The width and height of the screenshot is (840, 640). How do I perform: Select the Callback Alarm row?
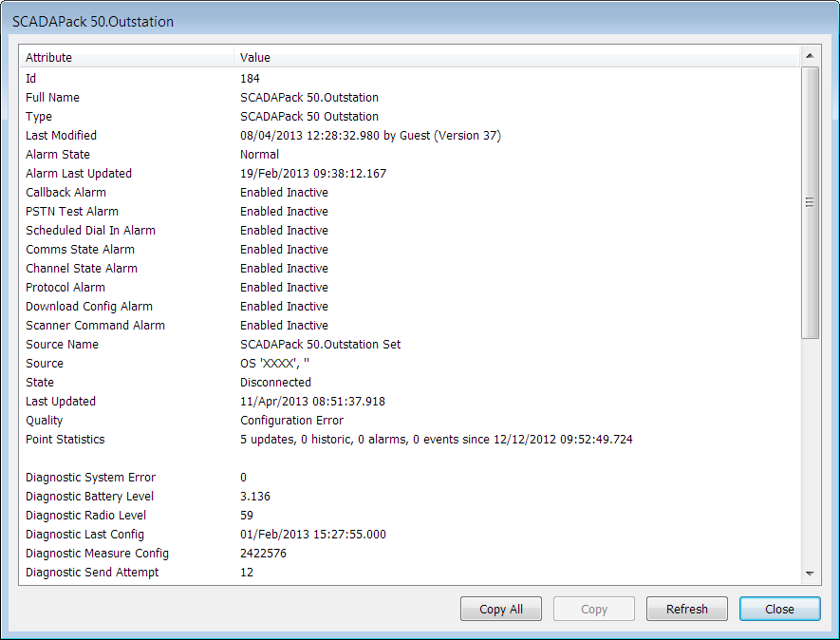point(65,193)
